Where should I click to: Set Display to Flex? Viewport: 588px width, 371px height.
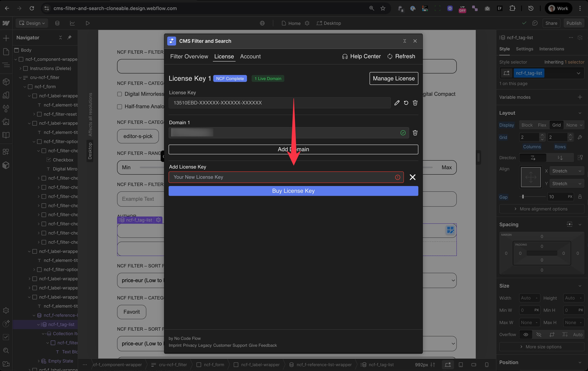point(542,125)
